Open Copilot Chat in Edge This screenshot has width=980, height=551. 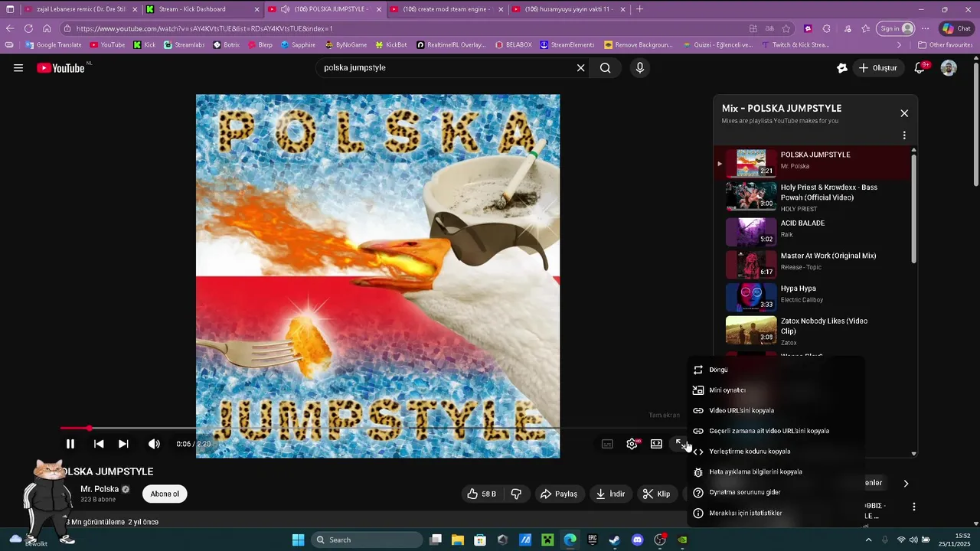point(957,28)
